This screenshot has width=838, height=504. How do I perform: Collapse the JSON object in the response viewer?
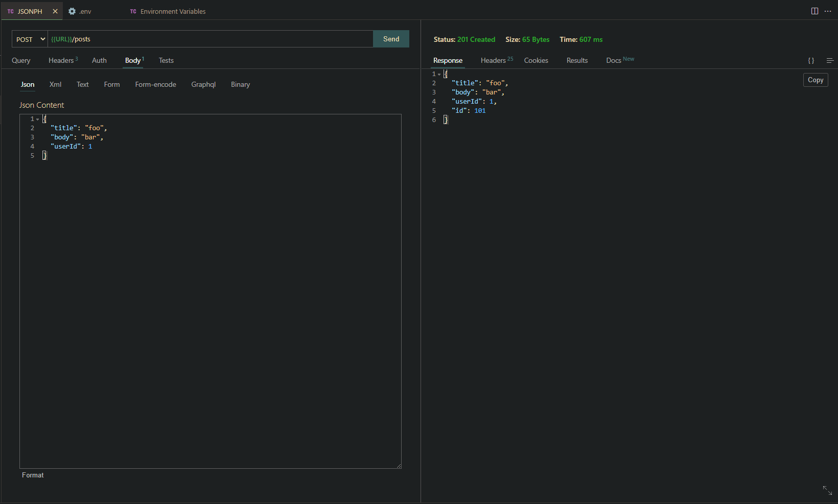[x=439, y=74]
